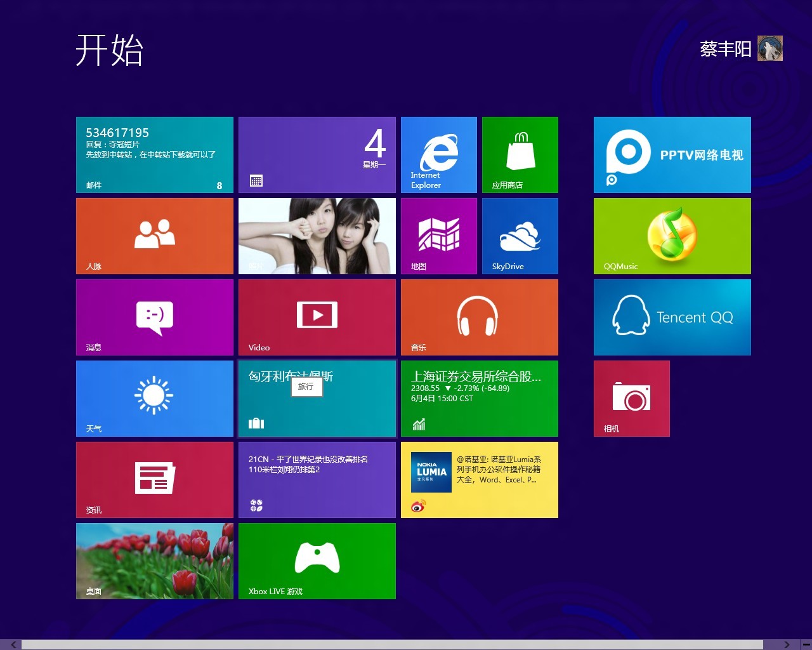Open the SkyDrive tile

click(x=520, y=236)
